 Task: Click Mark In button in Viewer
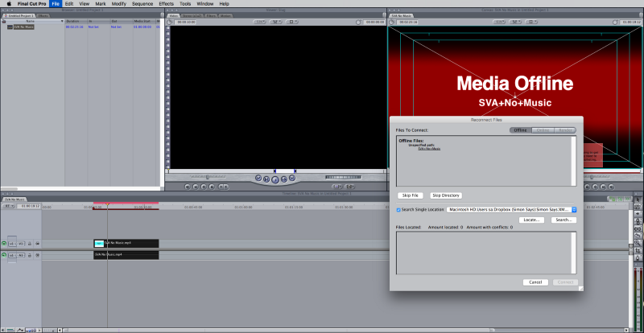coord(221,187)
